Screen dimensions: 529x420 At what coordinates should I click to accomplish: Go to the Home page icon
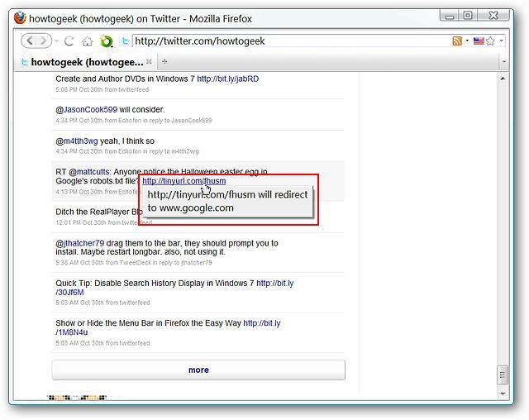click(87, 41)
